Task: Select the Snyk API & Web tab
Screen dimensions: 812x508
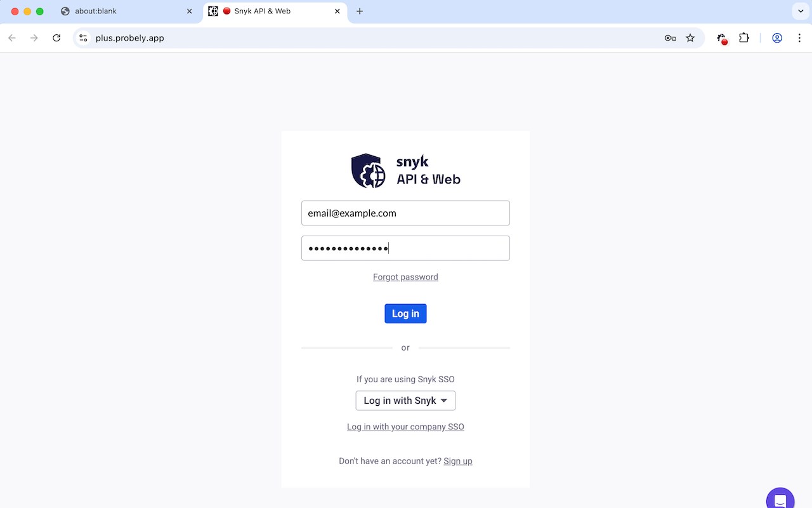Action: (x=275, y=11)
